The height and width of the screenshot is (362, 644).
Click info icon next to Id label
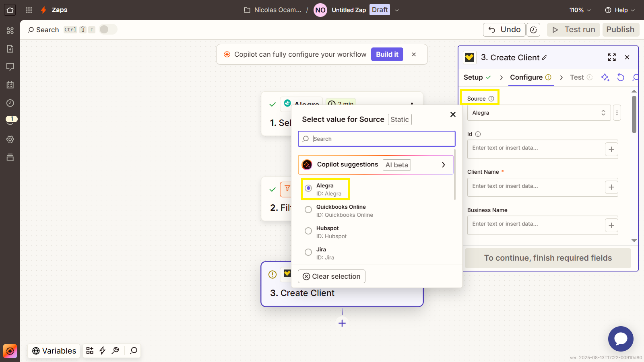[x=478, y=134]
